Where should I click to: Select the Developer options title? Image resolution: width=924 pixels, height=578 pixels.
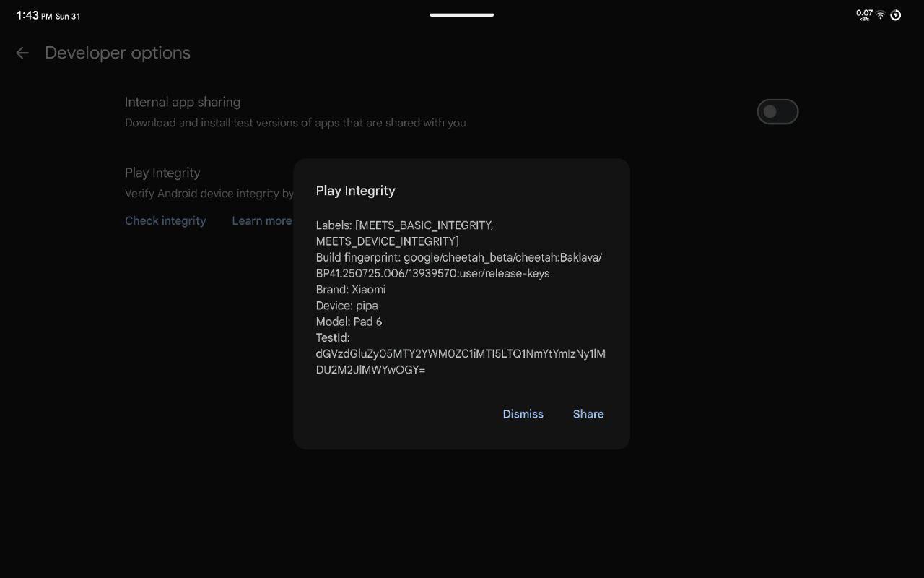pyautogui.click(x=118, y=53)
